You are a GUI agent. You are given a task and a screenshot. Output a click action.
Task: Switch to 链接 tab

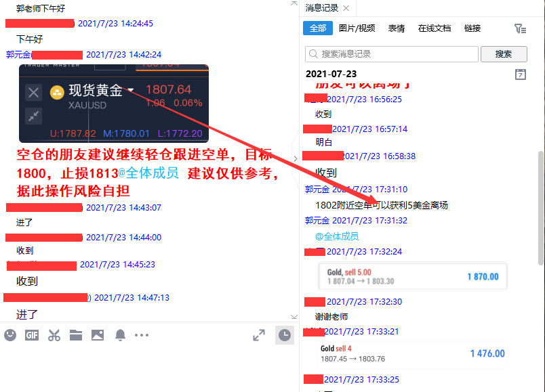[x=472, y=28]
